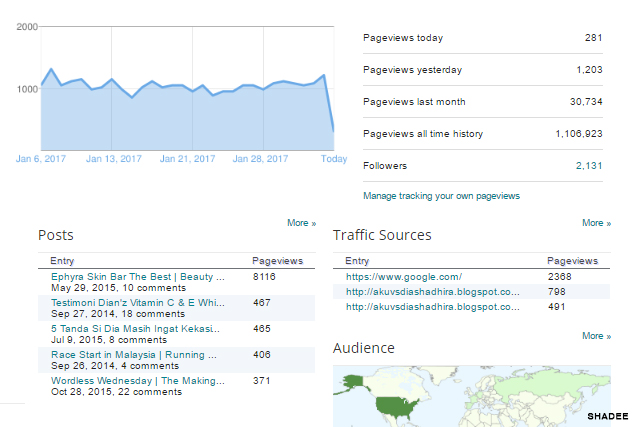640x427 pixels.
Task: Click Jul 9, 2015, 8 comments text
Action: [x=109, y=340]
